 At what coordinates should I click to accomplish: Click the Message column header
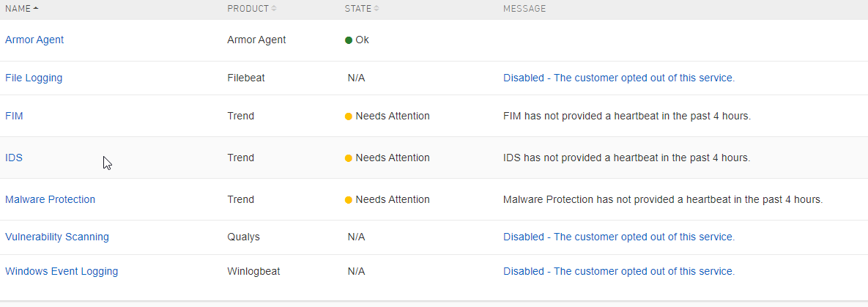coord(524,9)
